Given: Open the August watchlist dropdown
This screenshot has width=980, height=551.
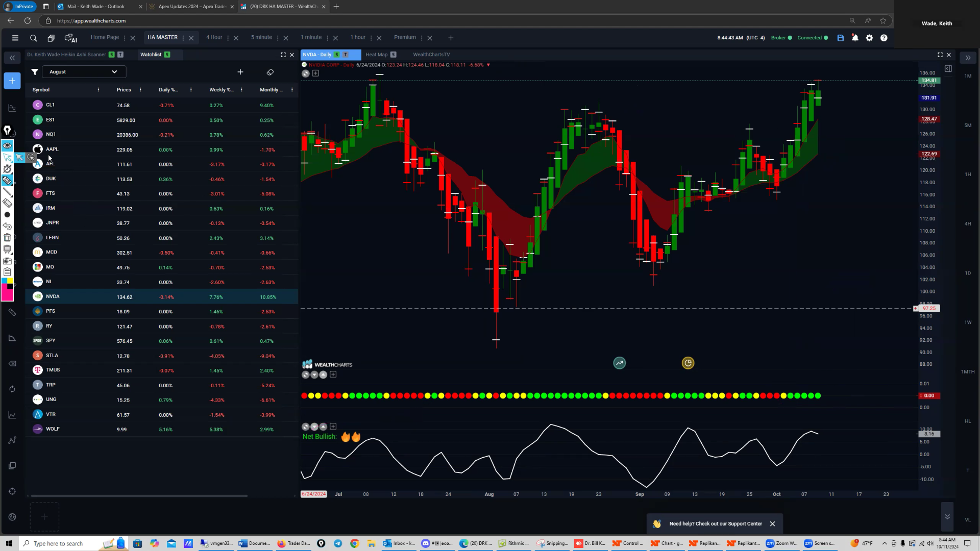Looking at the screenshot, I should point(84,72).
